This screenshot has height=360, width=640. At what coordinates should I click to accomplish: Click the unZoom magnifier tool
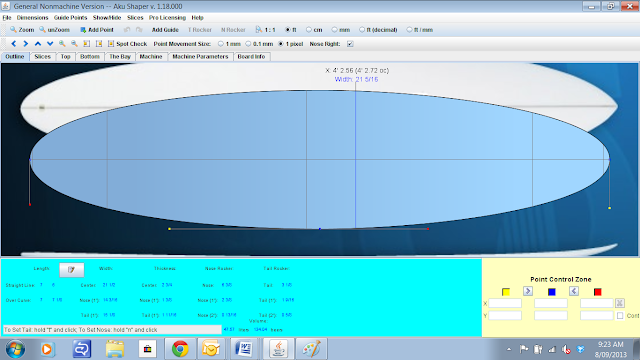click(x=54, y=30)
